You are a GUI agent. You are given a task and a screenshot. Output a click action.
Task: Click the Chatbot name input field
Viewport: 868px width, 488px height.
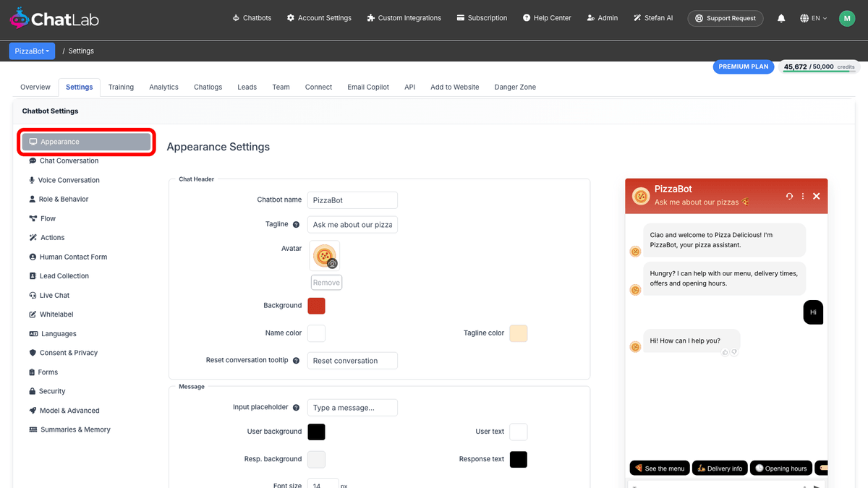click(x=352, y=200)
